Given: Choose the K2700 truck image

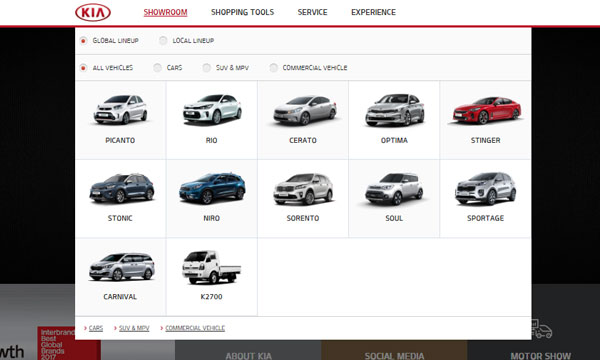Looking at the screenshot, I should tap(211, 267).
